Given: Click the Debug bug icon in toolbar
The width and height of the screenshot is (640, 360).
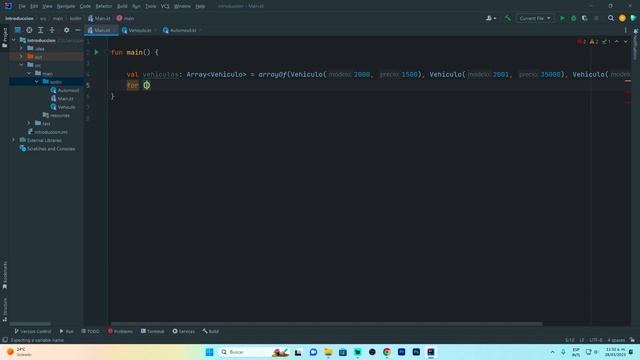Looking at the screenshot, I should tap(573, 18).
